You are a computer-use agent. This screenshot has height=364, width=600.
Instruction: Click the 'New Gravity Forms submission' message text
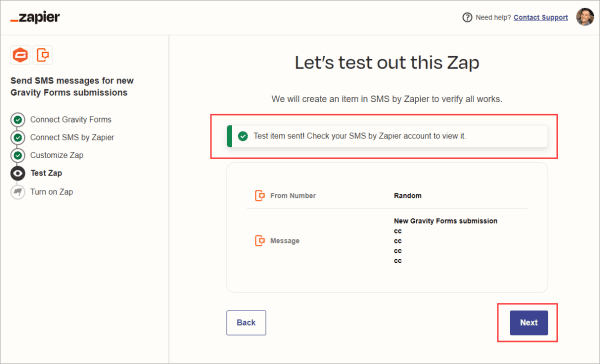tap(445, 221)
